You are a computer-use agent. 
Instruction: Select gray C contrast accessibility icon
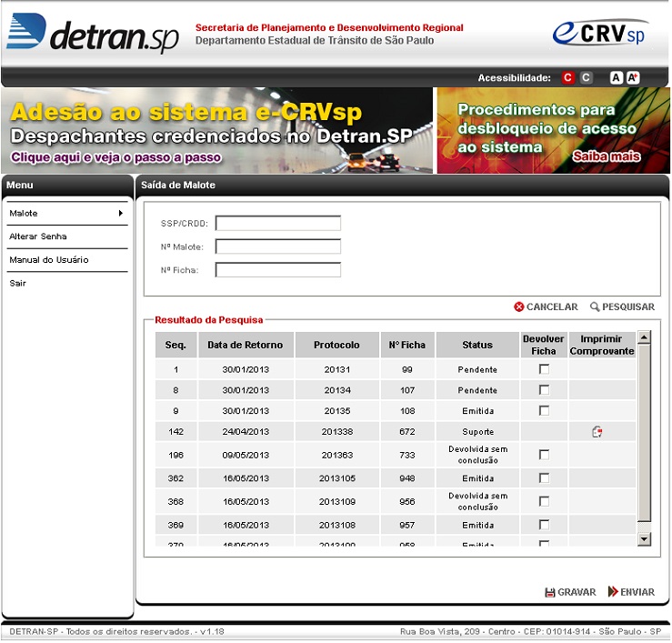pyautogui.click(x=586, y=77)
